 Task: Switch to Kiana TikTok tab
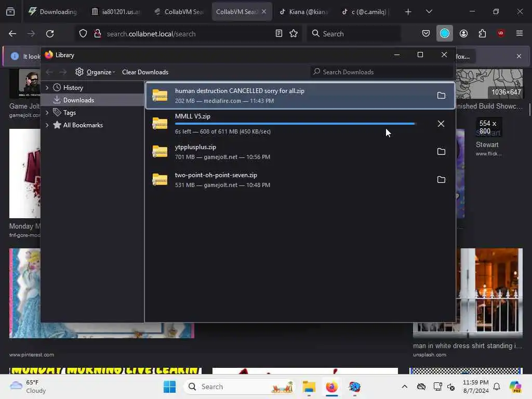click(x=304, y=12)
